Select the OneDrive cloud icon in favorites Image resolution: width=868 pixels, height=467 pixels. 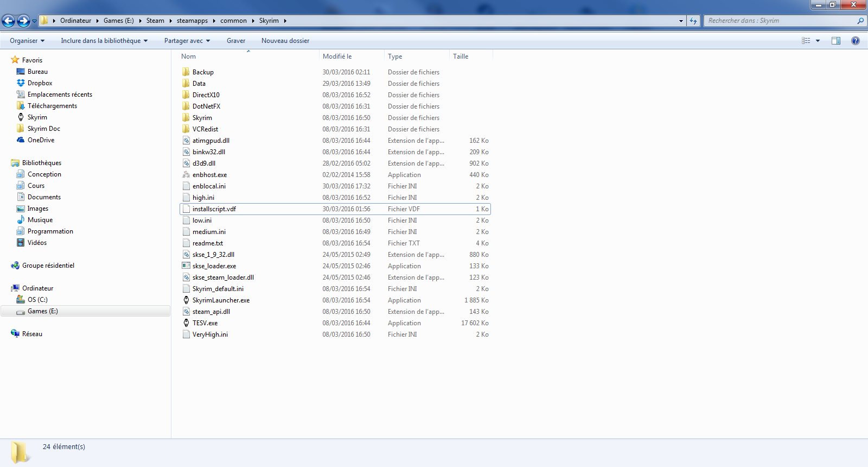point(21,140)
